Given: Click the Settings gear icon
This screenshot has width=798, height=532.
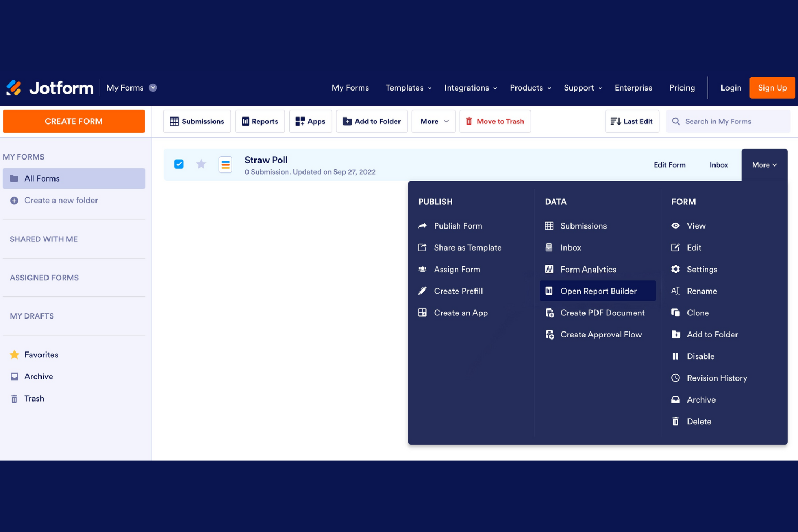Looking at the screenshot, I should pyautogui.click(x=676, y=269).
